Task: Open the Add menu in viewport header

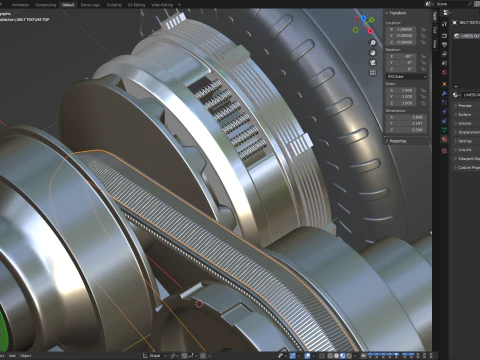Action: [12, 356]
